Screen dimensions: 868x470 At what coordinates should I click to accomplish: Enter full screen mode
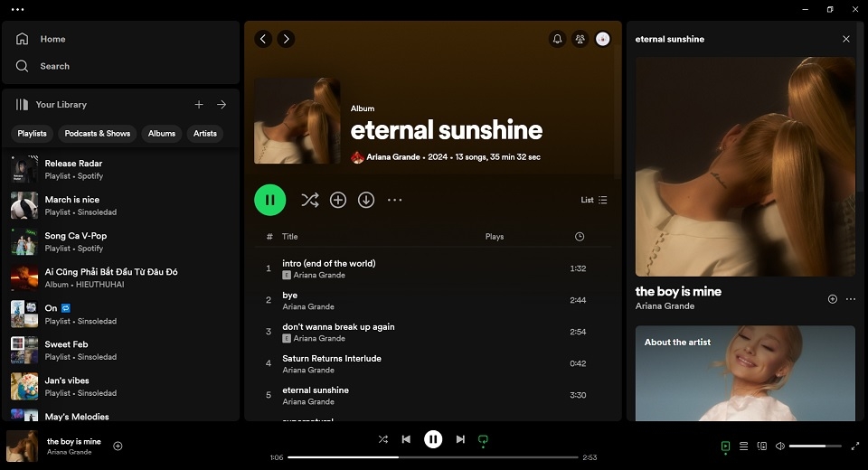855,446
